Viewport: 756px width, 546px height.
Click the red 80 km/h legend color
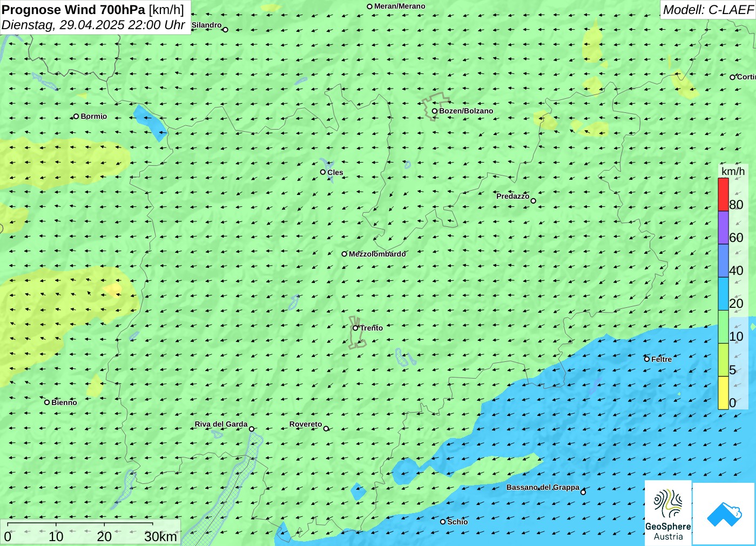723,194
